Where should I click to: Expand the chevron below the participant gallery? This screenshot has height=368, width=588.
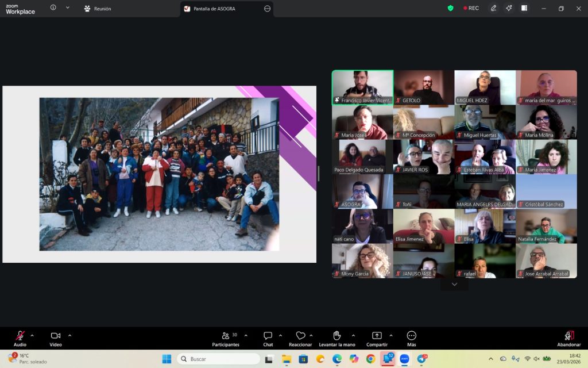[x=454, y=284]
